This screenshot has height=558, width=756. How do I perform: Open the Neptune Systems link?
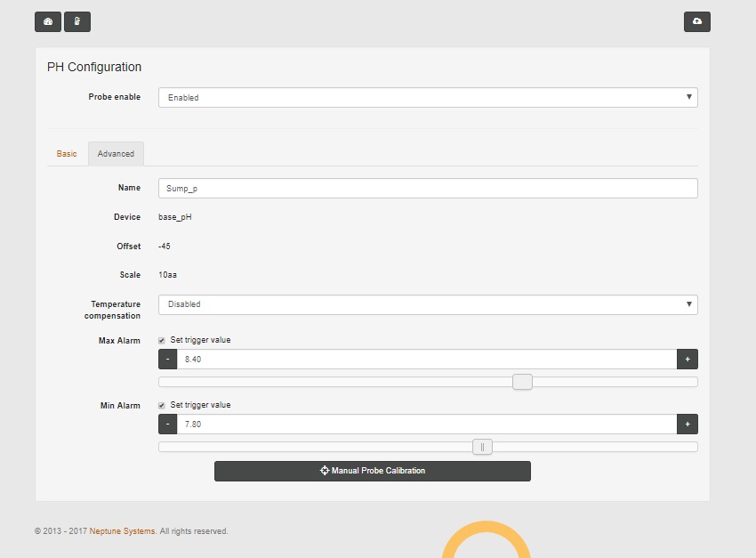122,531
